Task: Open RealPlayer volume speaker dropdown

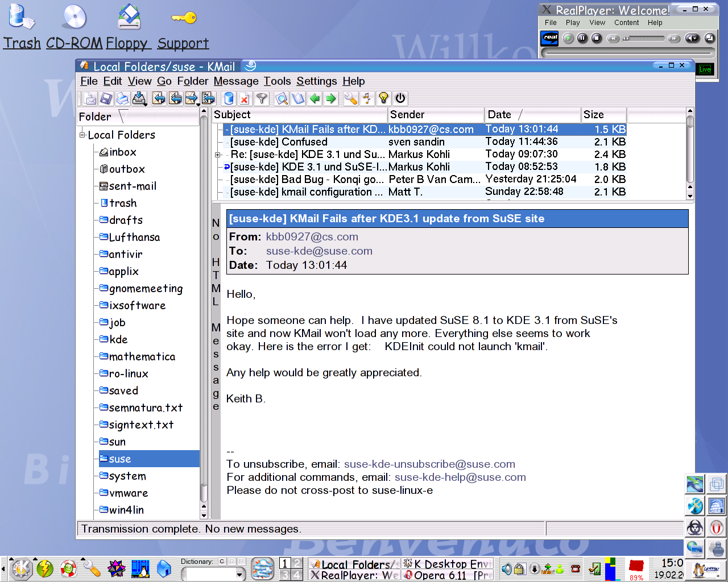Action: point(692,38)
